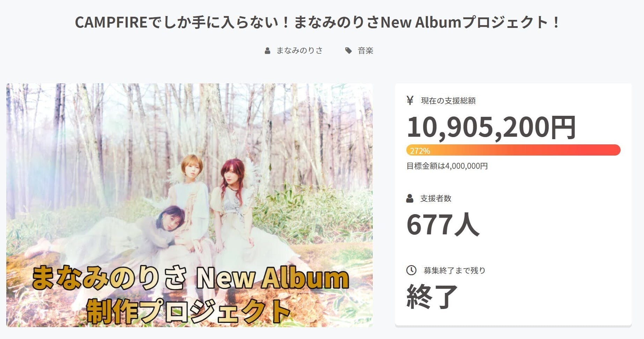Click the 10,905,200円 total amount
The height and width of the screenshot is (339, 644).
pyautogui.click(x=491, y=127)
